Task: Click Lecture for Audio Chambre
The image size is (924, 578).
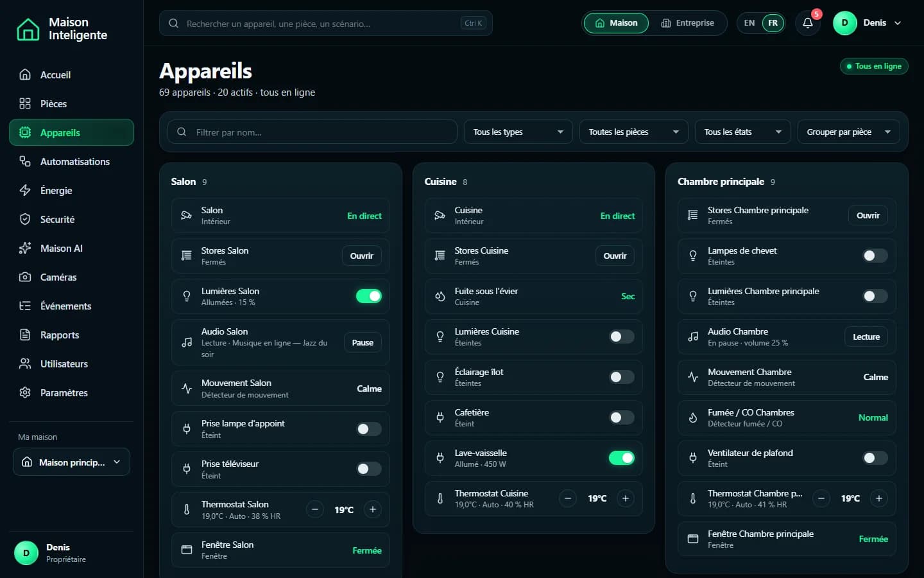Action: (866, 337)
